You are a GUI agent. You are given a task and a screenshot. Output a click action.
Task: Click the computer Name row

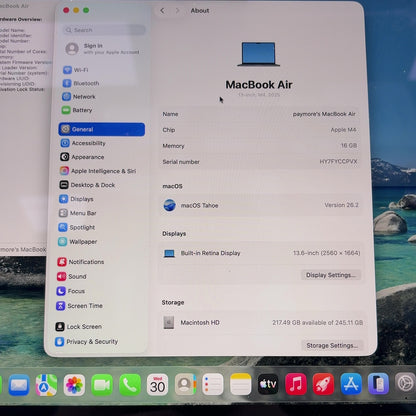tap(259, 114)
